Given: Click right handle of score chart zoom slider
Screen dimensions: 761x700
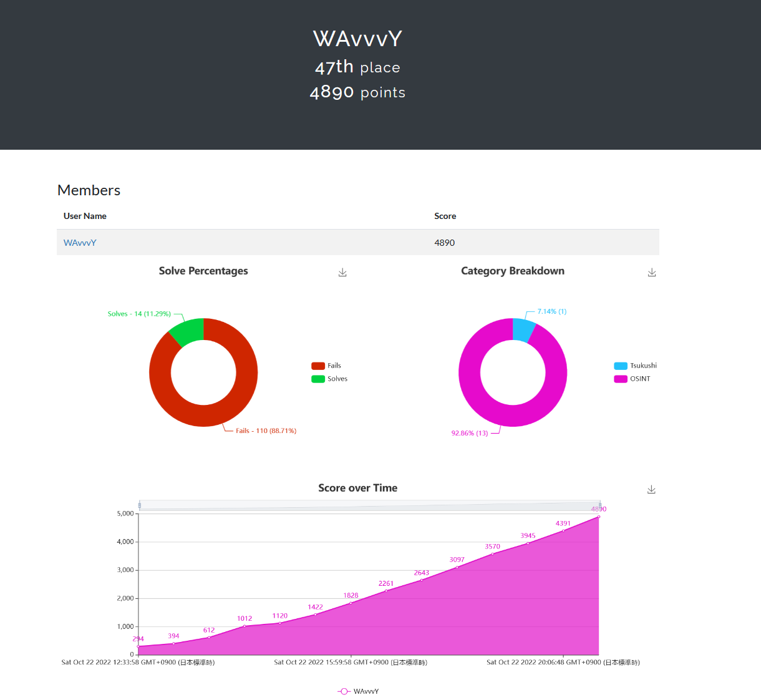Looking at the screenshot, I should [600, 505].
